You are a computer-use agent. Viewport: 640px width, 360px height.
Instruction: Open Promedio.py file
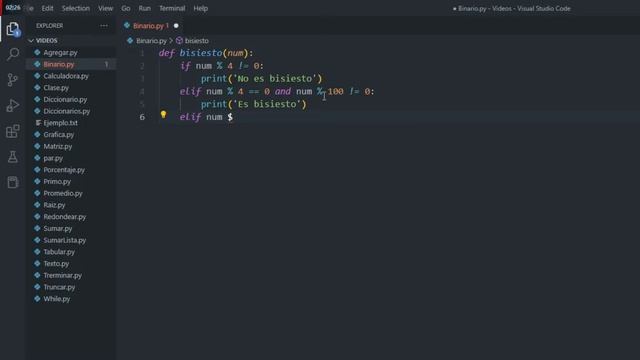pos(63,193)
